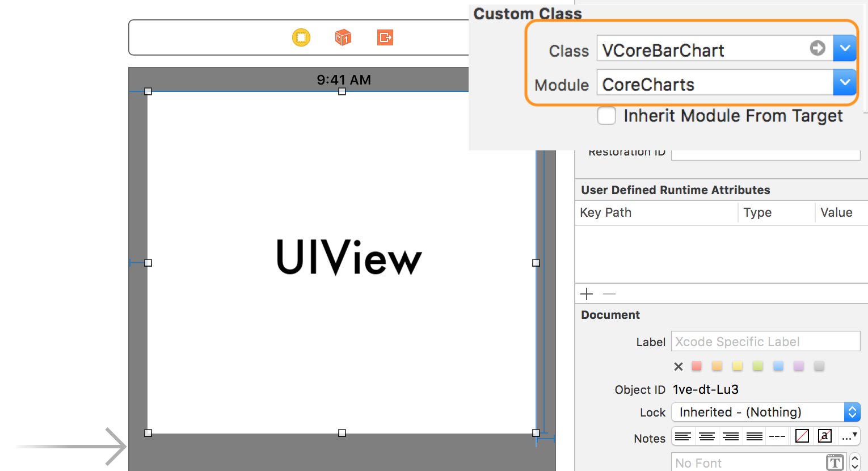Screen dimensions: 868x471
Task: Align notes text left
Action: click(x=683, y=436)
